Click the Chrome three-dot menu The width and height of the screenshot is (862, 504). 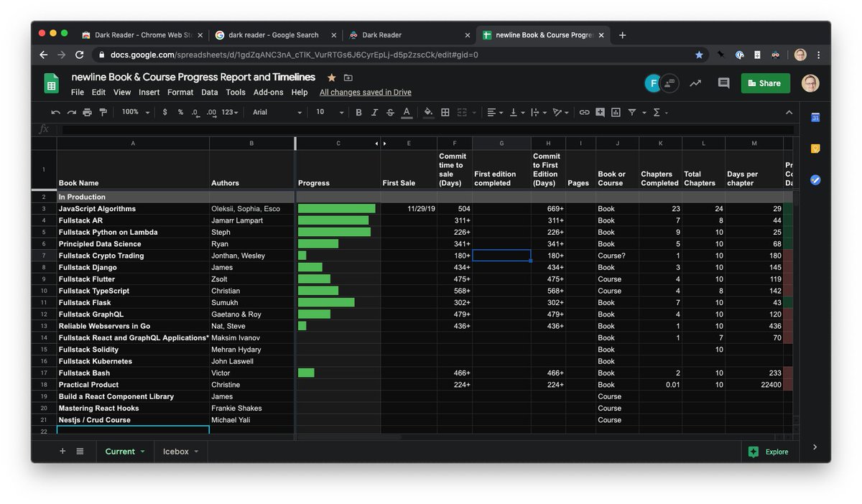818,55
